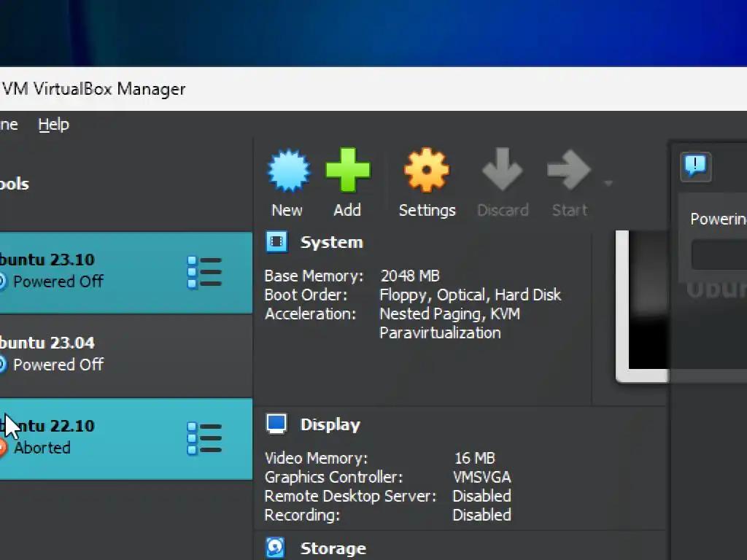
Task: Click the Boot Order value Floppy, Optical, Hard Disk
Action: point(471,295)
